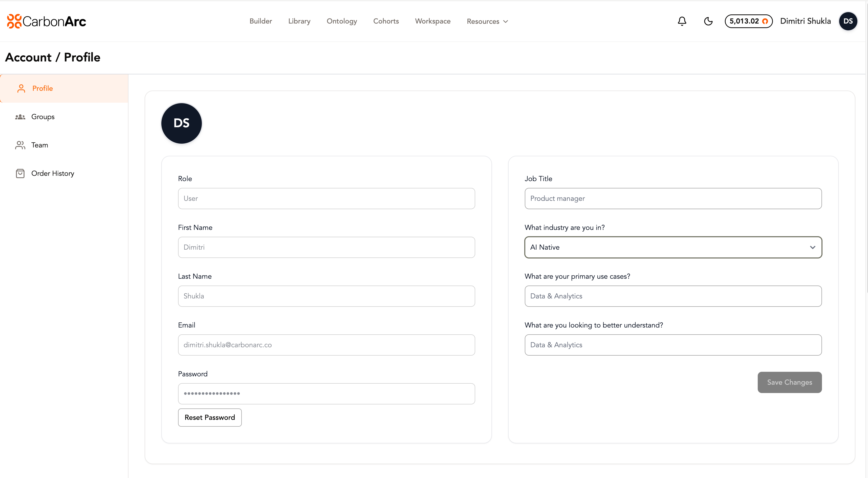
Task: Open Groups via its people icon
Action: (x=20, y=117)
